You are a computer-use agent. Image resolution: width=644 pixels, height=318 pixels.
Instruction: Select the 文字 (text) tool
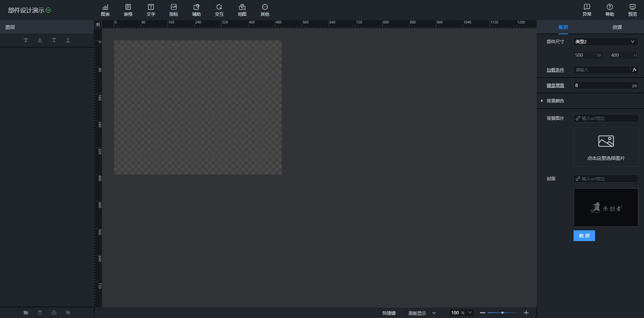point(151,10)
